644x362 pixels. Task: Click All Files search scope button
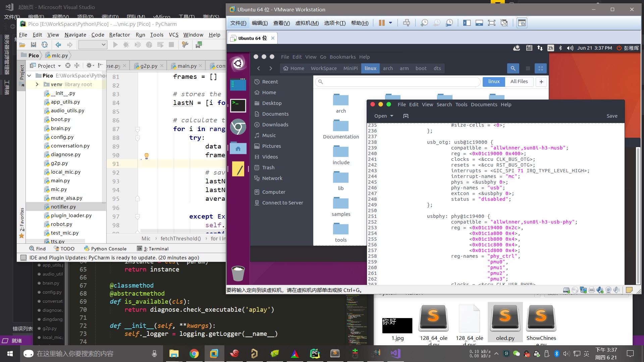pos(519,81)
